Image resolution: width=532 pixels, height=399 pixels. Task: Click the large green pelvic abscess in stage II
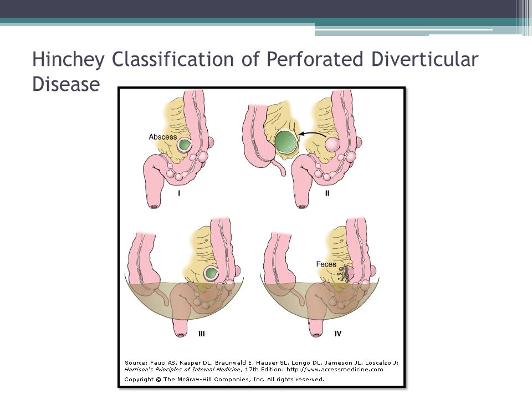(x=286, y=141)
